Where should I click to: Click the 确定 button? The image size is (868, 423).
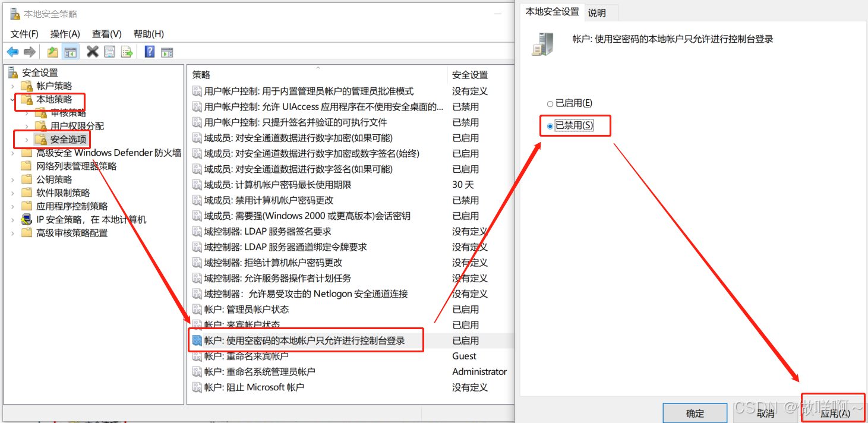pos(695,413)
